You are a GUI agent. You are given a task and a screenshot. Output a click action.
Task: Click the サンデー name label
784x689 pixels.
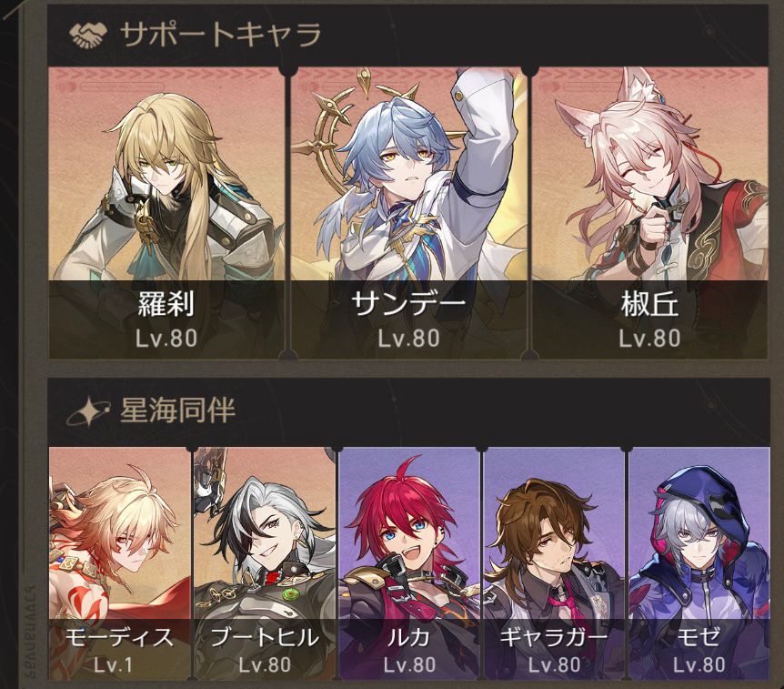(409, 304)
